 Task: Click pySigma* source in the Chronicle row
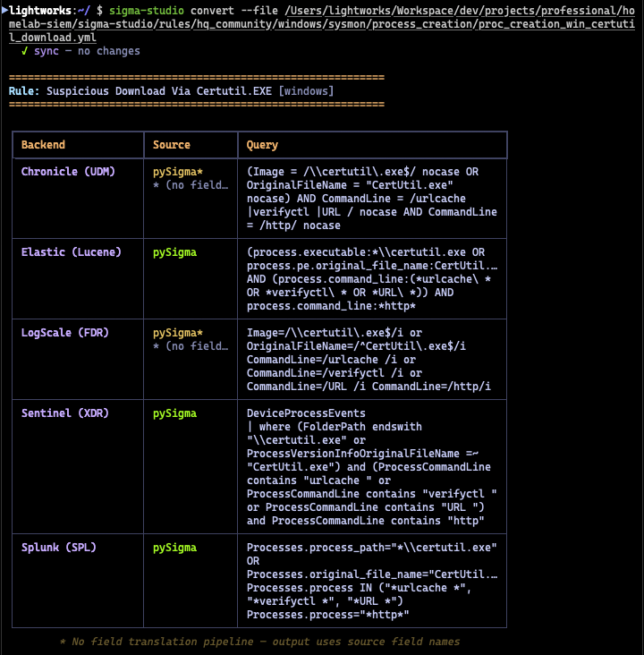178,171
